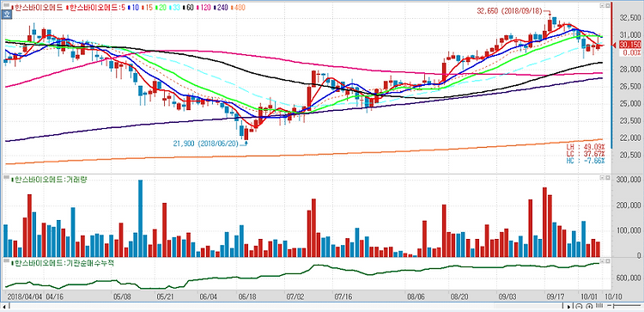Click the price chart pane maximize icon
644x312 pixels.
click(x=608, y=5)
